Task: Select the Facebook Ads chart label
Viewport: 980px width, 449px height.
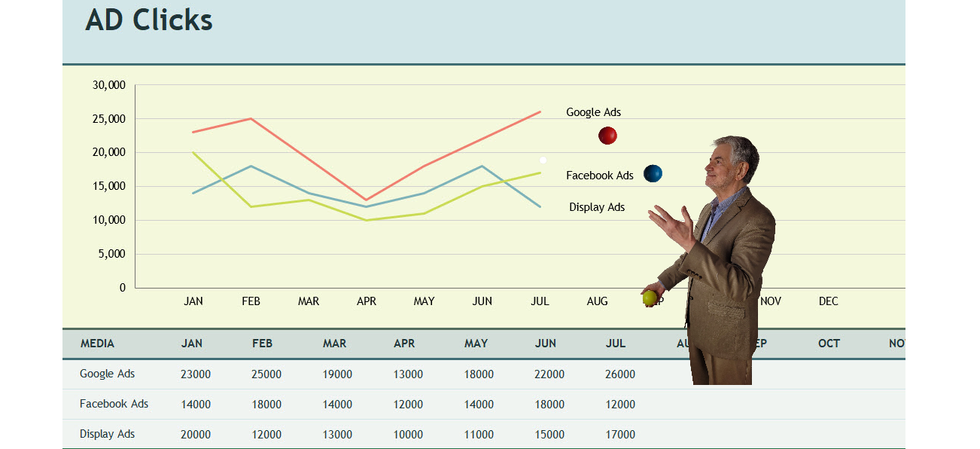Action: [x=600, y=176]
